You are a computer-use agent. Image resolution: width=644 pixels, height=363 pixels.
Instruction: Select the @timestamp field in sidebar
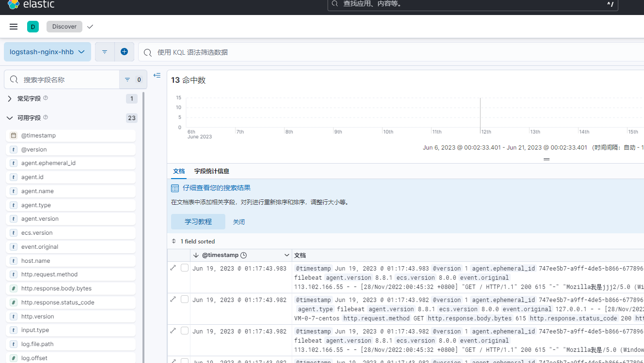(x=71, y=136)
